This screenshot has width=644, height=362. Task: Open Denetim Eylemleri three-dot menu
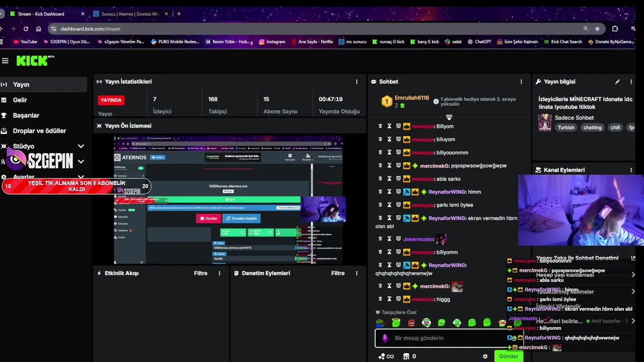(357, 273)
